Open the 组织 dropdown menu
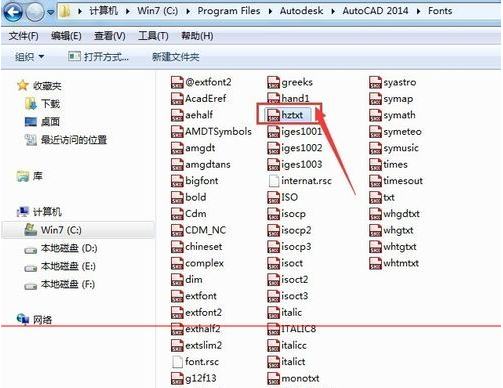 [29, 57]
